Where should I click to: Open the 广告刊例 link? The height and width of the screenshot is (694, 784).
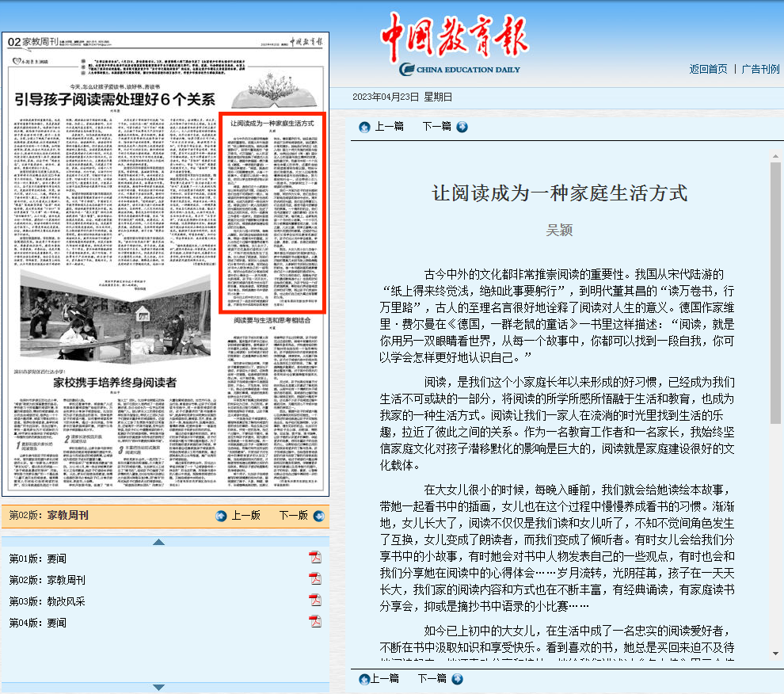(760, 69)
